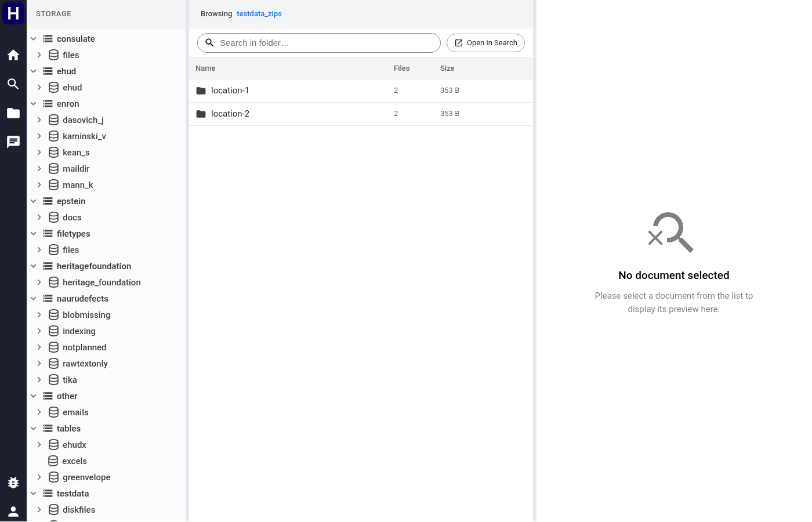Expand the blobmissing tree item
The image size is (812, 522).
[x=39, y=315]
